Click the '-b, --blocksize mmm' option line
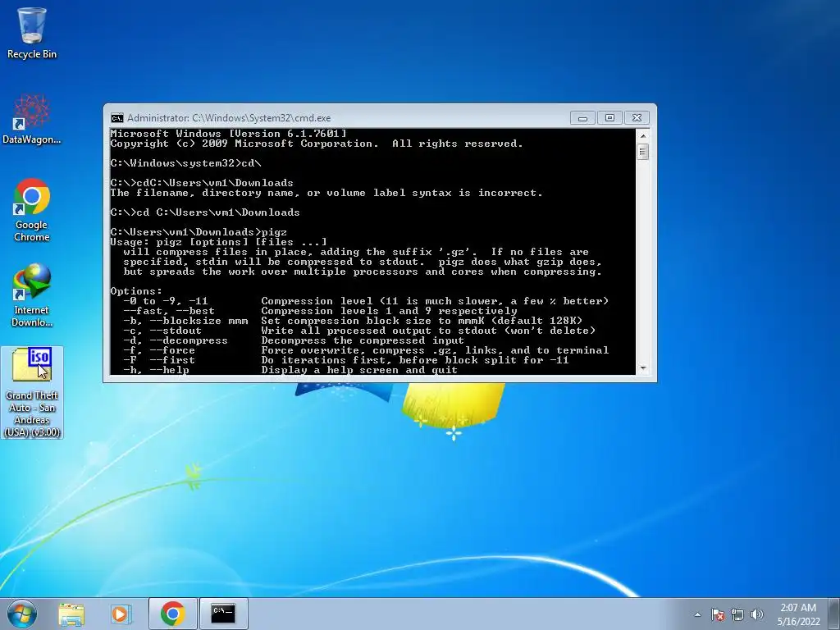The width and height of the screenshot is (840, 630). (x=353, y=321)
